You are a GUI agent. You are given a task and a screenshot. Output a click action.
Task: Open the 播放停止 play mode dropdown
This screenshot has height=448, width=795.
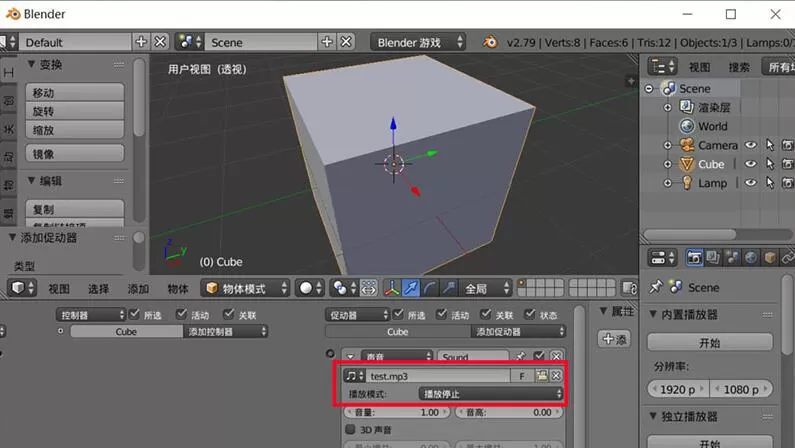click(x=490, y=394)
